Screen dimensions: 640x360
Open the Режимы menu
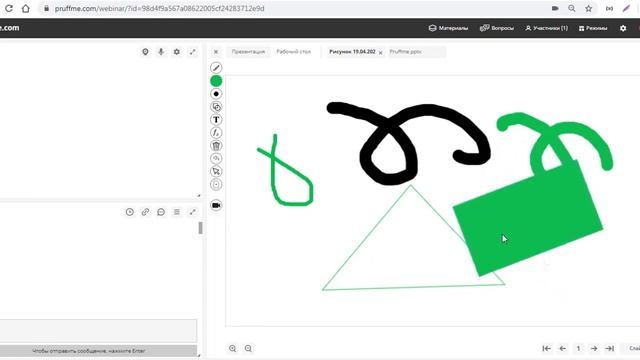tap(593, 28)
